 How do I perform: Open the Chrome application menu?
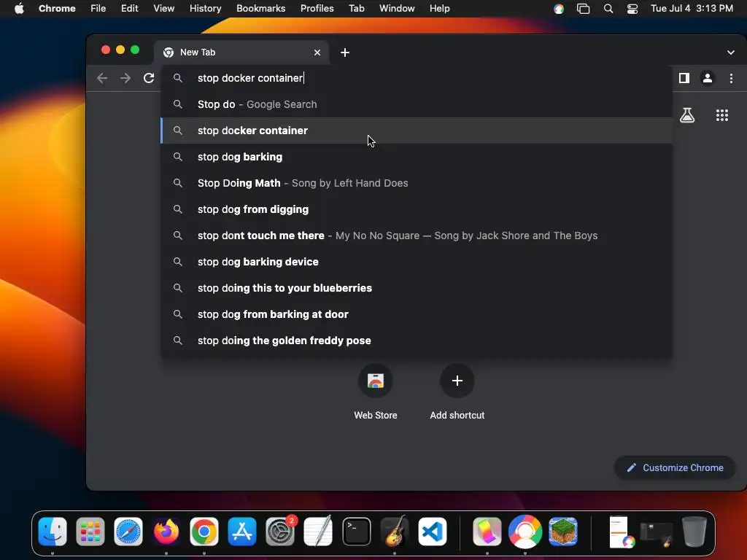pyautogui.click(x=57, y=9)
